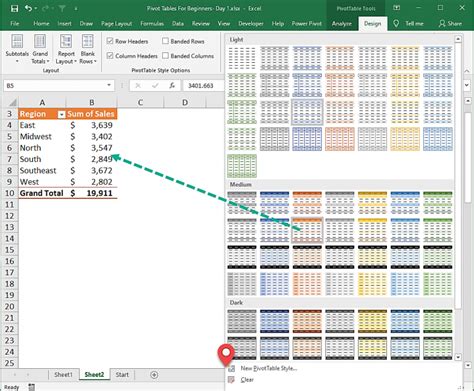Select the green Medium style in the first row

438,203
